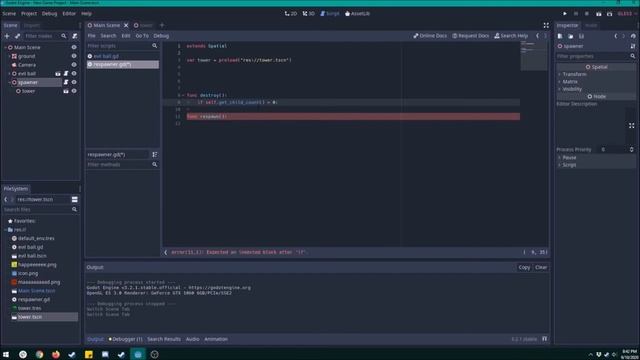This screenshot has height=360, width=640.
Task: Toggle visibility of evil ball node
Action: pyautogui.click(x=74, y=73)
